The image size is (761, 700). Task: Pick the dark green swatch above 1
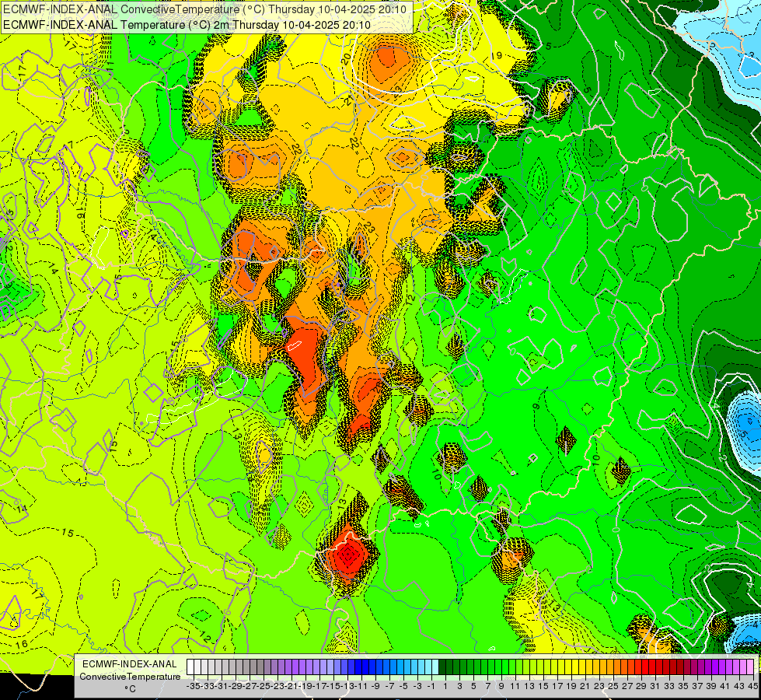[442, 667]
